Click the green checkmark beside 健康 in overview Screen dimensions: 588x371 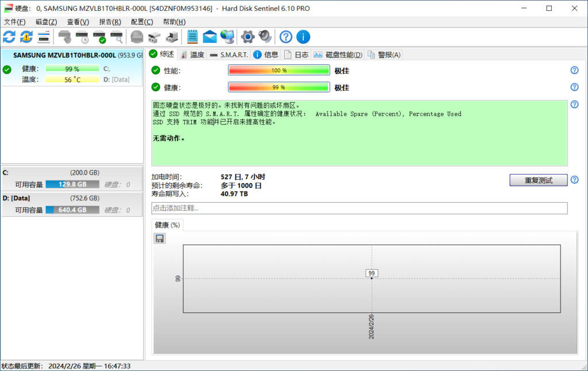(x=156, y=87)
